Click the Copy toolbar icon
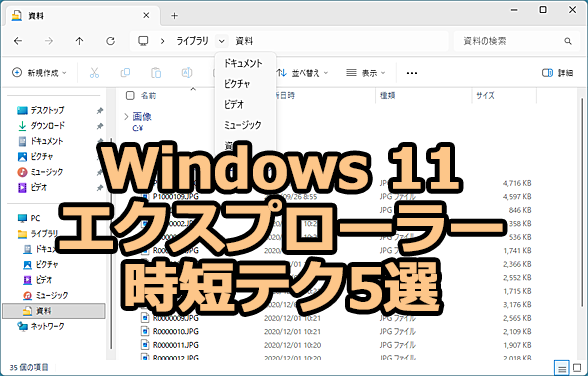588x376 pixels. tap(125, 73)
